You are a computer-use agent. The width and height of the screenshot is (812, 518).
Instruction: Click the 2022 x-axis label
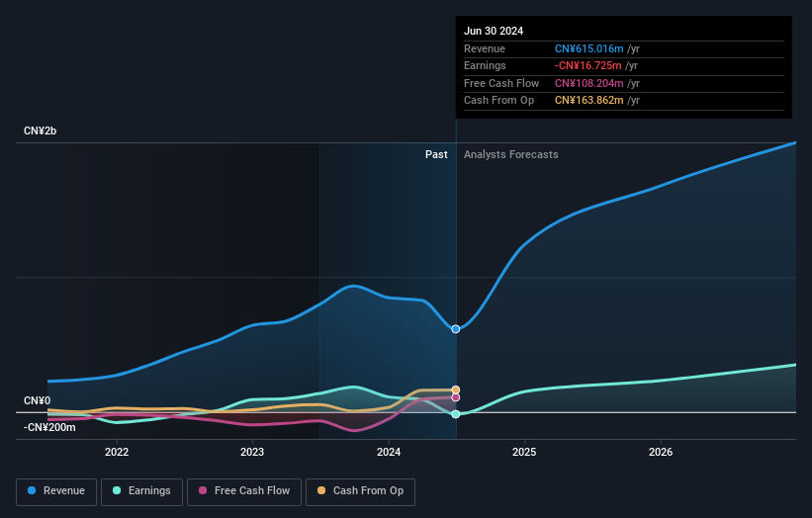pos(117,452)
